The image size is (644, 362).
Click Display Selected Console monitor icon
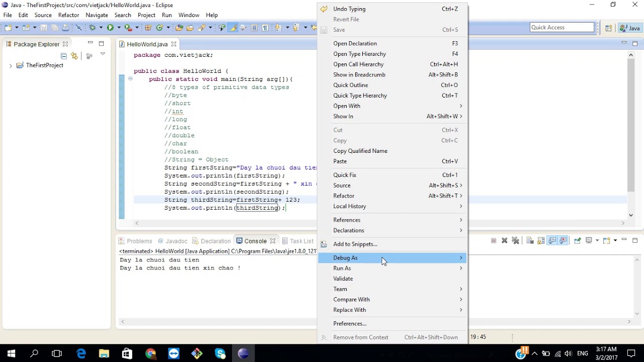[x=588, y=241]
